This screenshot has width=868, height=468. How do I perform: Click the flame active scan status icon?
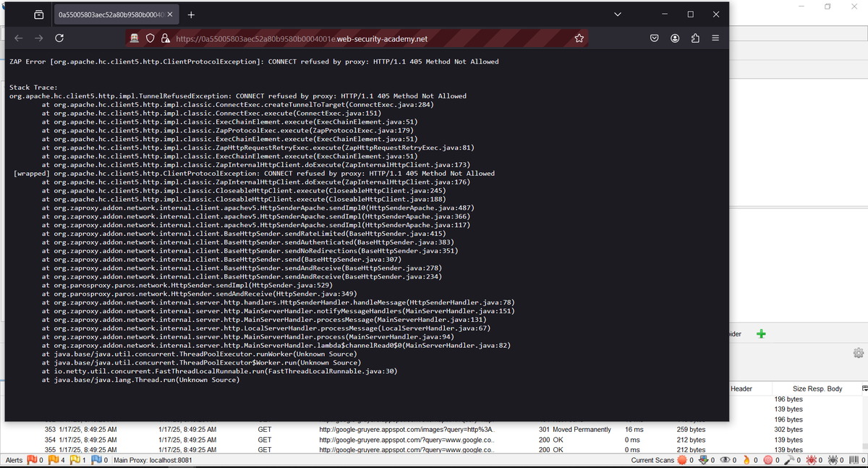747,460
